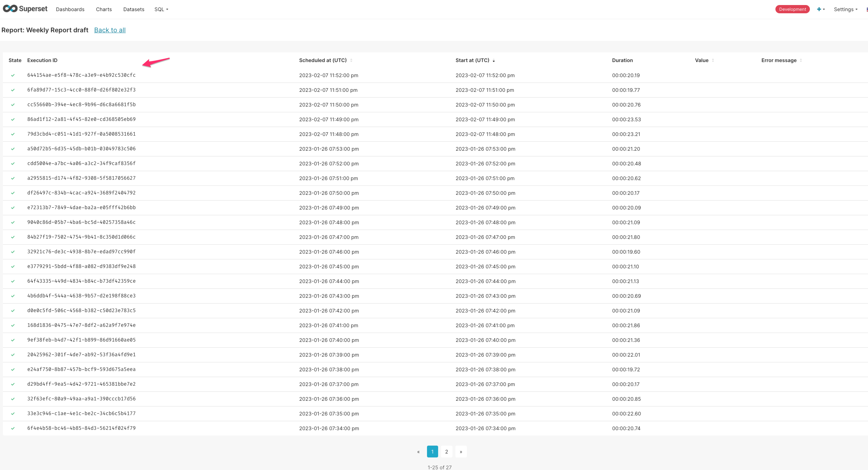Click the Start at sort arrow
The width and height of the screenshot is (868, 470).
(x=494, y=61)
